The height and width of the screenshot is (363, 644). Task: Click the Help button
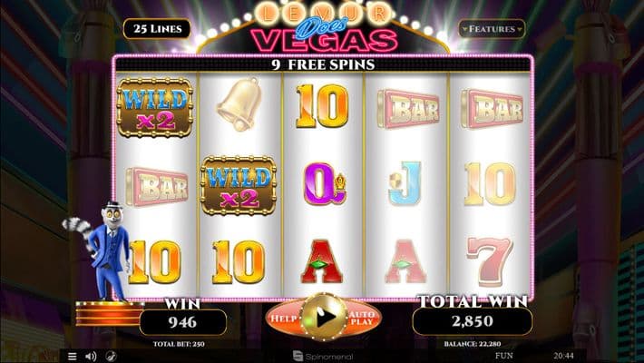point(284,319)
